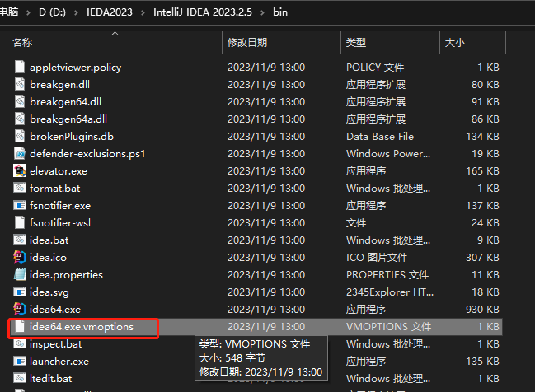Select the file name idea.bat
Screen dimensions: 535x392
[x=49, y=240]
